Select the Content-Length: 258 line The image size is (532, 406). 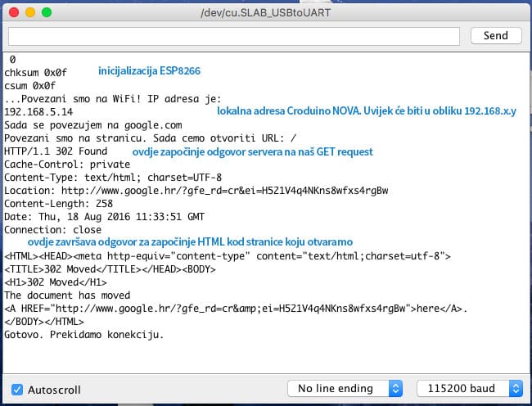coord(58,204)
